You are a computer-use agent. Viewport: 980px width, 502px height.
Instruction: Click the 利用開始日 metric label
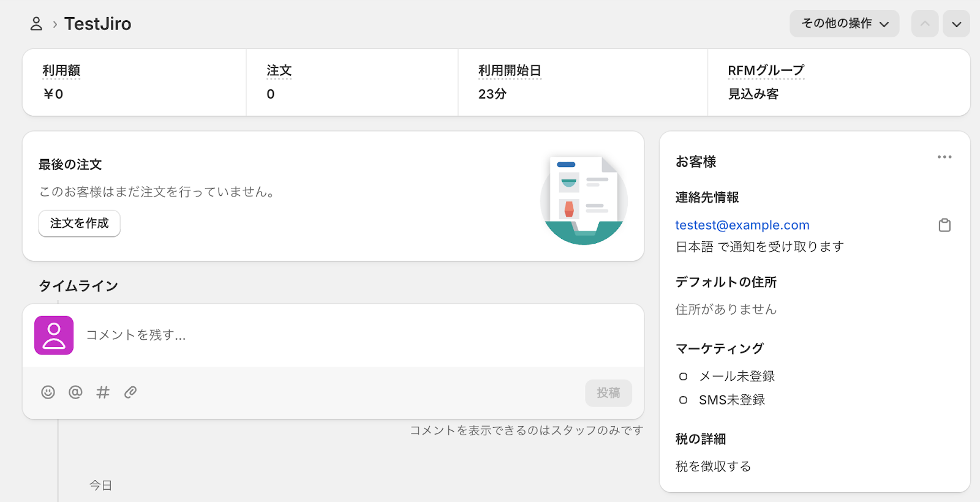point(510,71)
